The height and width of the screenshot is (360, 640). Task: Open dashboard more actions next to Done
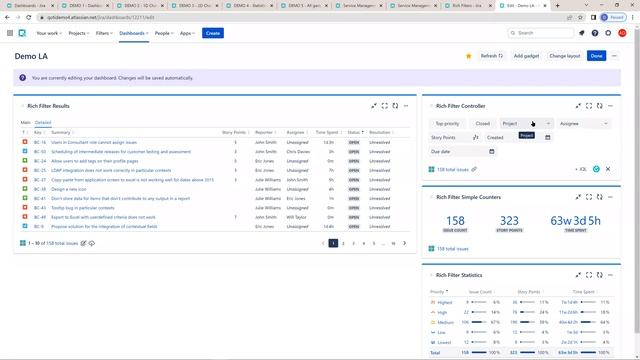(x=614, y=56)
